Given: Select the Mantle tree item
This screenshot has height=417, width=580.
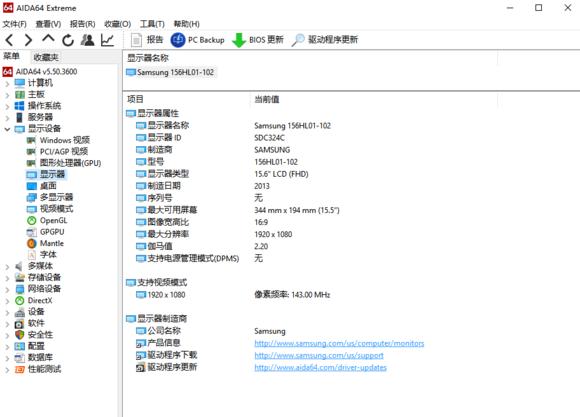Looking at the screenshot, I should click(45, 243).
